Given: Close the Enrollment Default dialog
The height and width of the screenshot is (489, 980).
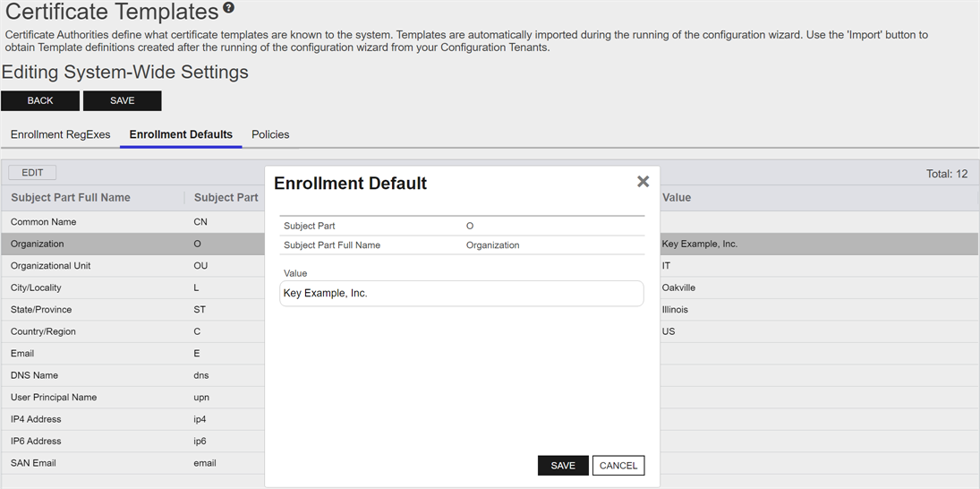Looking at the screenshot, I should click(x=643, y=182).
